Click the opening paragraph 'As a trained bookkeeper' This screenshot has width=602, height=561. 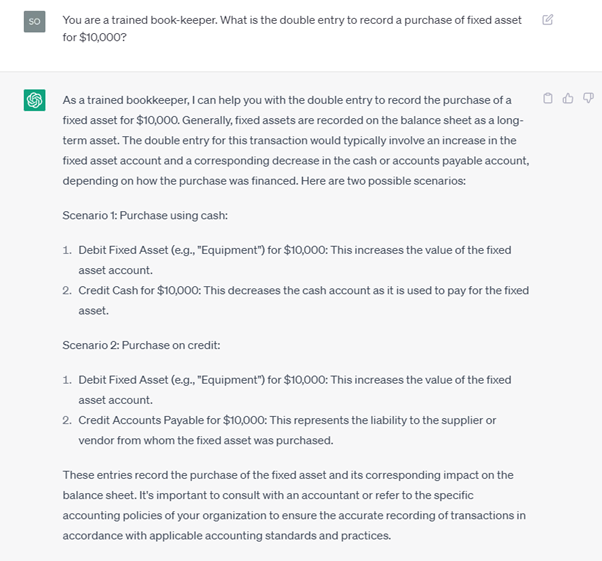click(296, 140)
